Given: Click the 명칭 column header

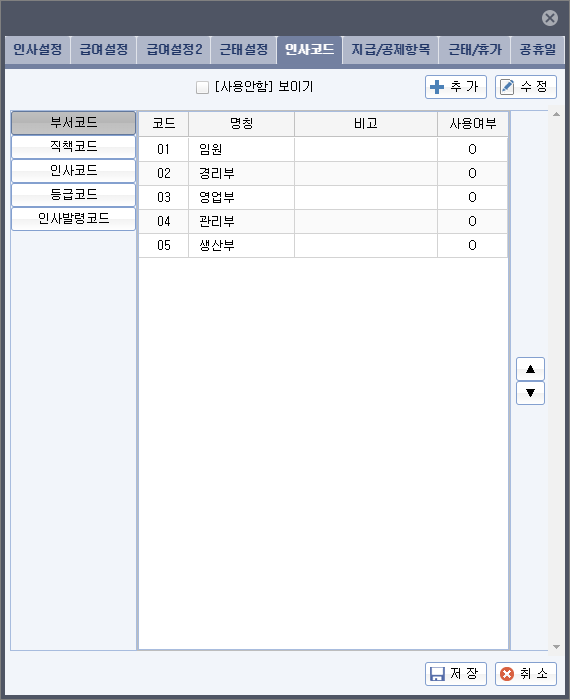Looking at the screenshot, I should tap(241, 124).
